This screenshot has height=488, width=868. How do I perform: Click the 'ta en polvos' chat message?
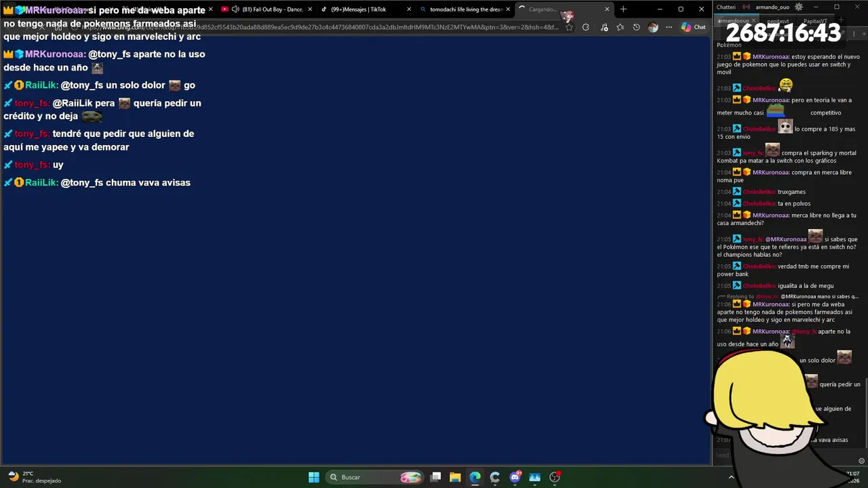point(794,203)
